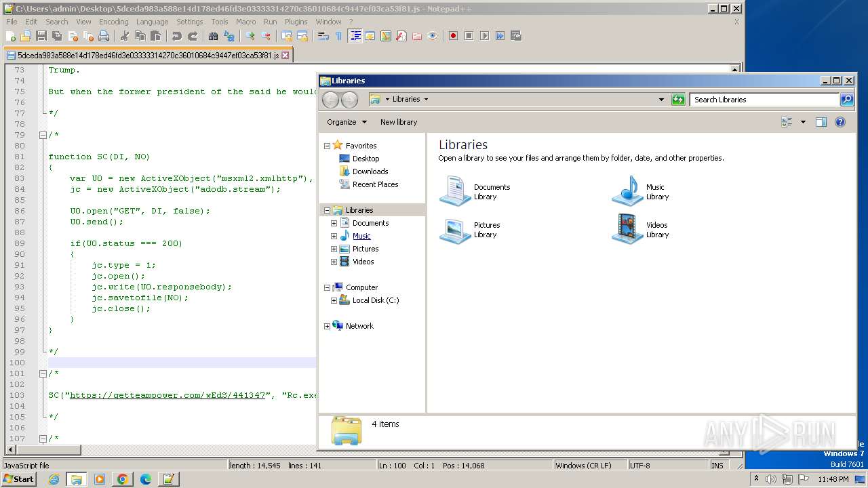The image size is (868, 488).
Task: Click the volume icon in system tray
Action: pos(772,479)
